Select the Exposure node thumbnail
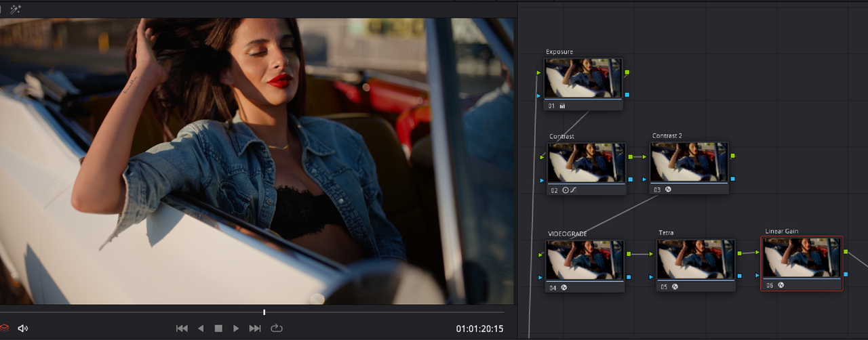Screen dimensions: 868x340 tap(583, 79)
